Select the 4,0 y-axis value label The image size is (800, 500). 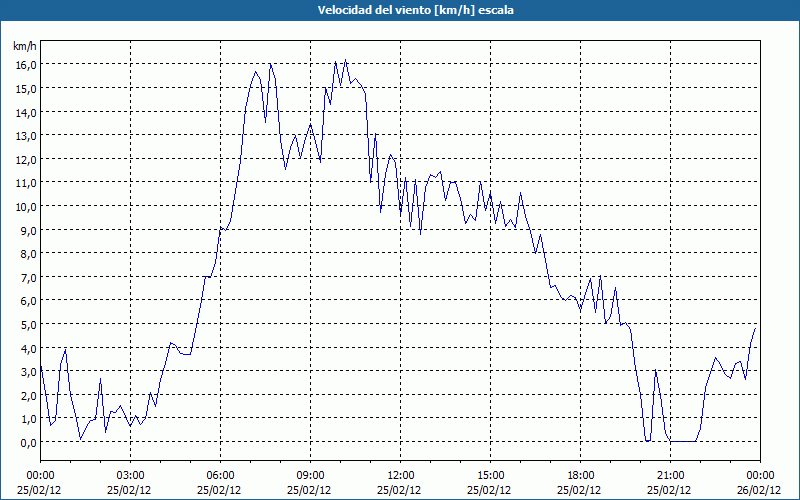click(30, 348)
